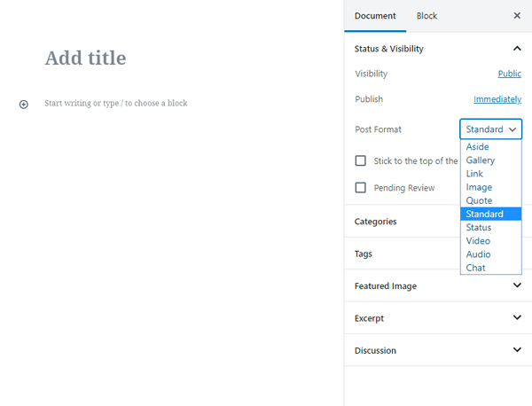This screenshot has width=532, height=406.
Task: Click the Add title field
Action: (x=86, y=59)
